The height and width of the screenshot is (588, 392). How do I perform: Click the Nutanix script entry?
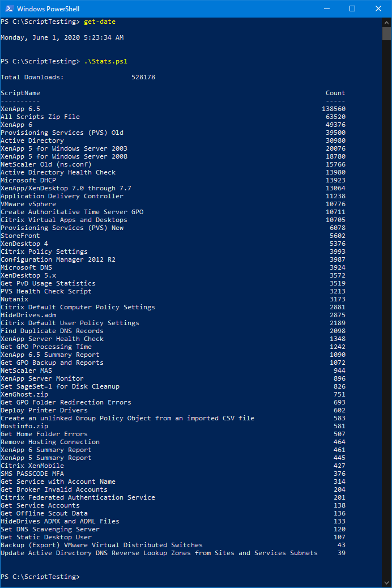(x=14, y=299)
